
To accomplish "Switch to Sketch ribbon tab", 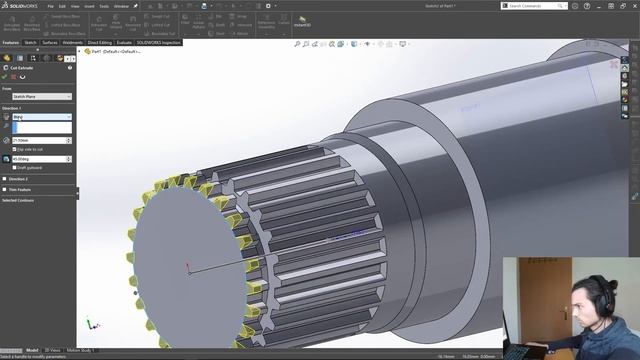I will [30, 42].
